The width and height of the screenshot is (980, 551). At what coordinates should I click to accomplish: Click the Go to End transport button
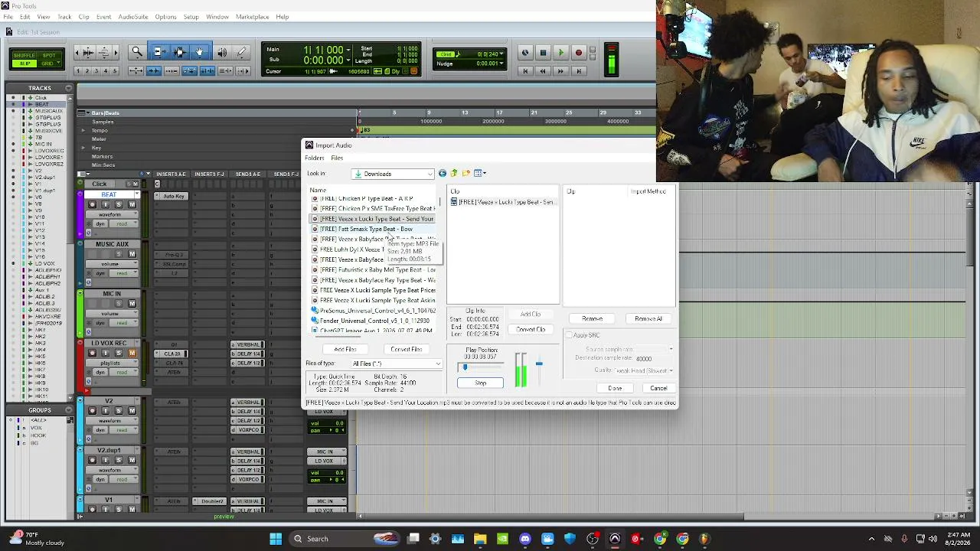coord(579,71)
